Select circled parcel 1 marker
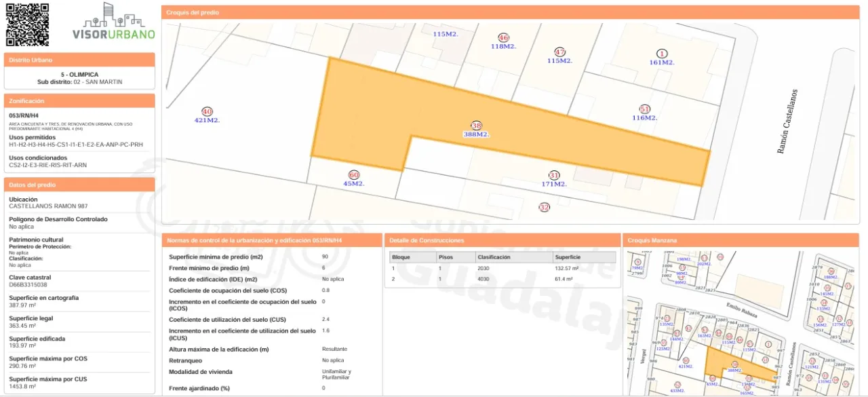The height and width of the screenshot is (397, 868). (x=662, y=54)
